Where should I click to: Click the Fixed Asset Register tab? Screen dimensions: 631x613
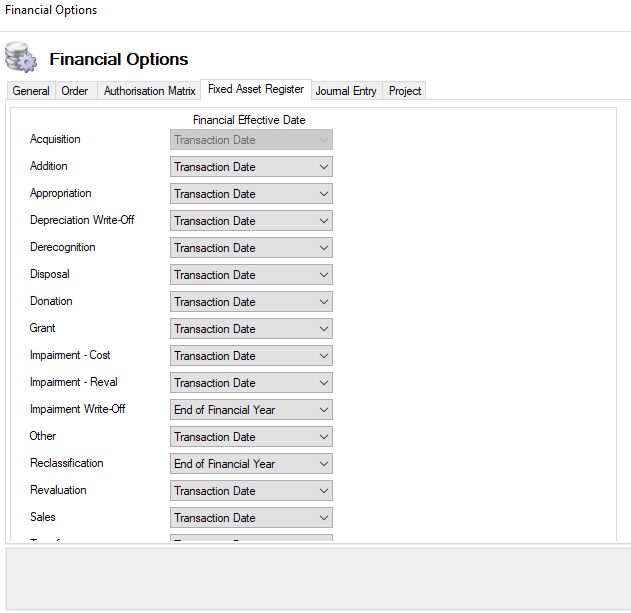tap(256, 90)
